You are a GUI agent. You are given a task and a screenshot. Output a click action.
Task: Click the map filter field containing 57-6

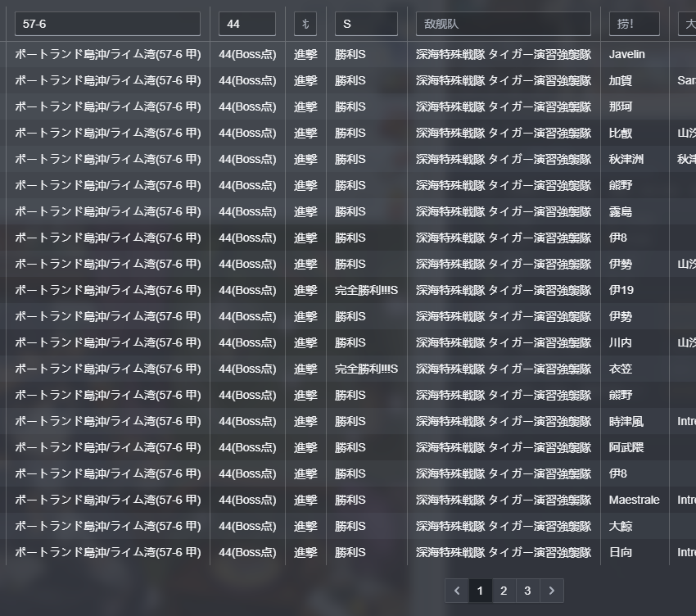coord(107,24)
